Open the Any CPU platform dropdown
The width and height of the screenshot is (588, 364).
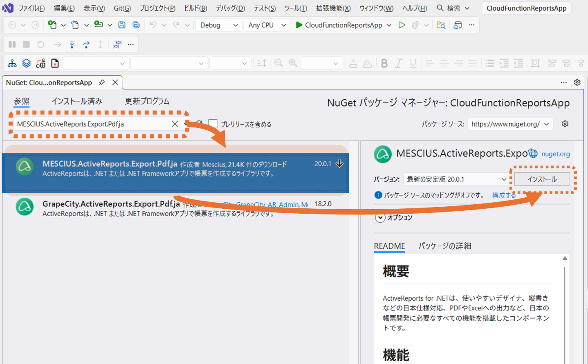267,25
